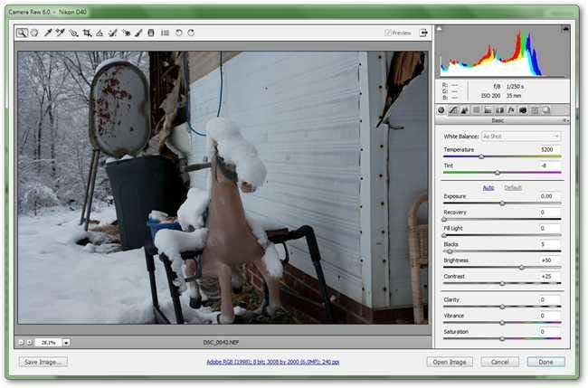This screenshot has height=388, width=588.
Task: Select the Zoom tool in the toolbar
Action: point(22,33)
